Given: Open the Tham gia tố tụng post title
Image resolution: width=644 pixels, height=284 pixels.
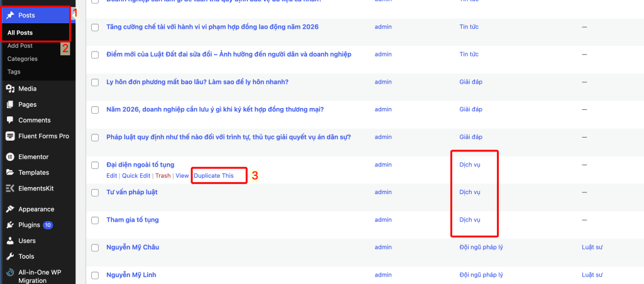Looking at the screenshot, I should (132, 220).
